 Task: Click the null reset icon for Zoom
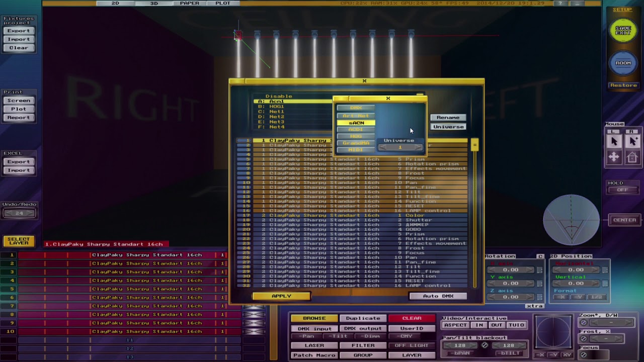pos(584,323)
